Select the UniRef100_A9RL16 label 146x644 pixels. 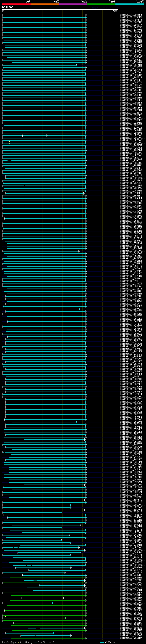pyautogui.click(x=131, y=50)
